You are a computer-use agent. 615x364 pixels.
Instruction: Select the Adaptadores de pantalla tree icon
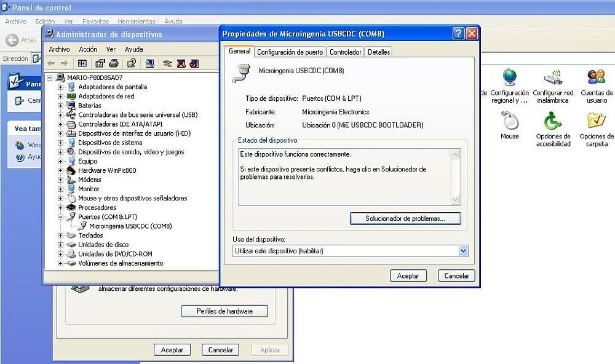point(71,87)
